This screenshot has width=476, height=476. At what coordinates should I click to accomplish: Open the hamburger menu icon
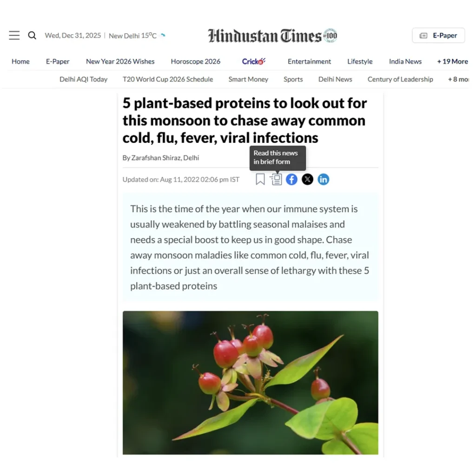click(x=14, y=35)
